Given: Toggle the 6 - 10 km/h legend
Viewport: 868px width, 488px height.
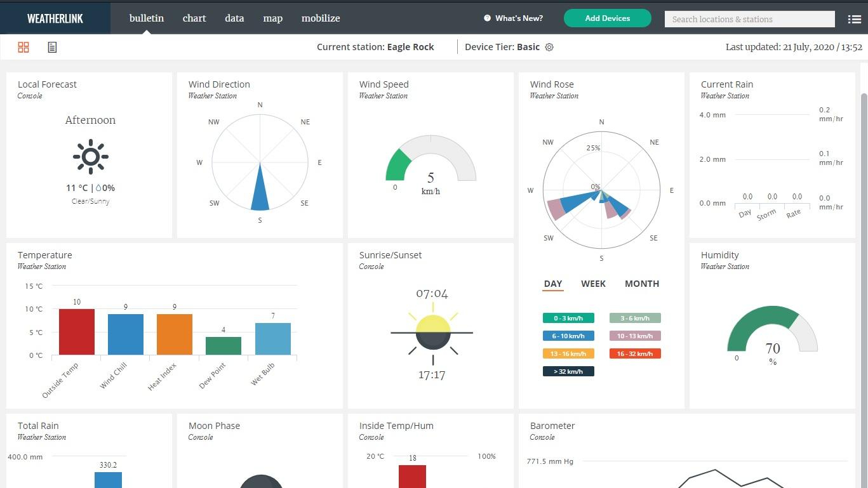Looking at the screenshot, I should pyautogui.click(x=568, y=336).
